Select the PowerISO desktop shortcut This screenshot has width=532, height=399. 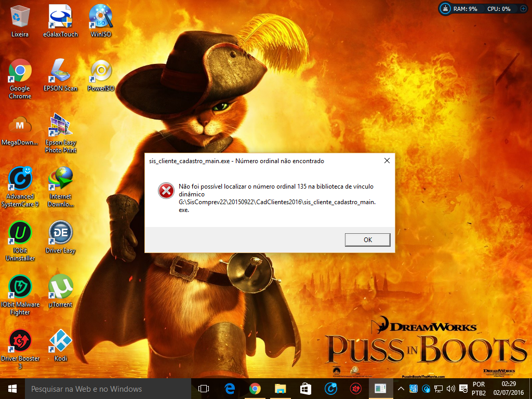click(x=101, y=75)
